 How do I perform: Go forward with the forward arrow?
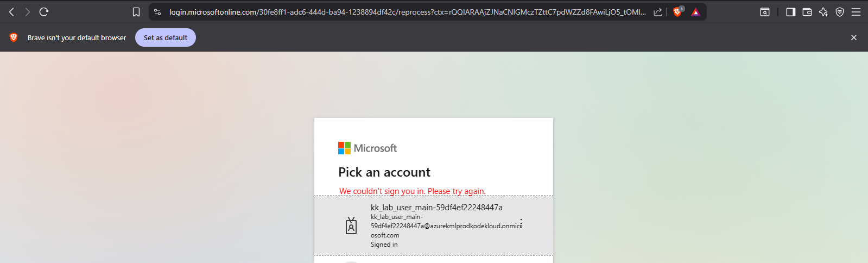(28, 12)
